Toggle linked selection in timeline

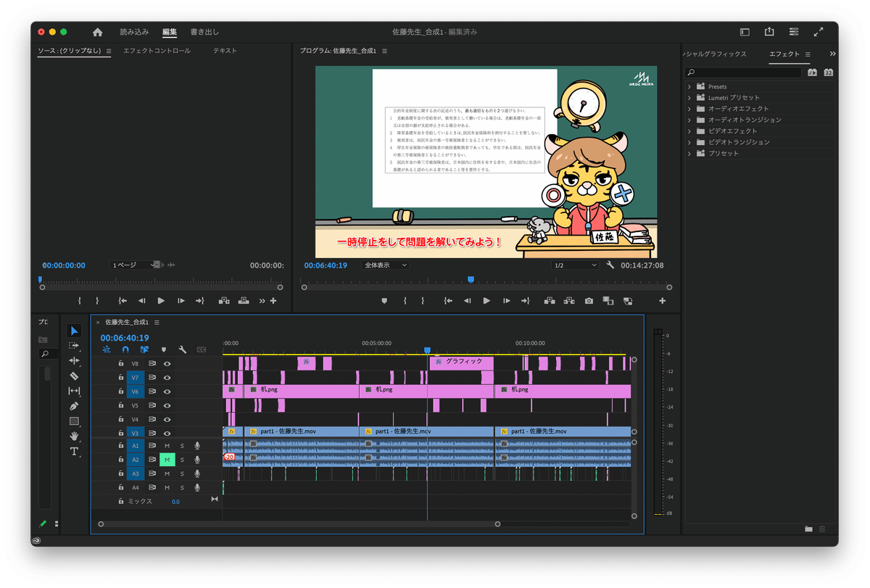[144, 349]
